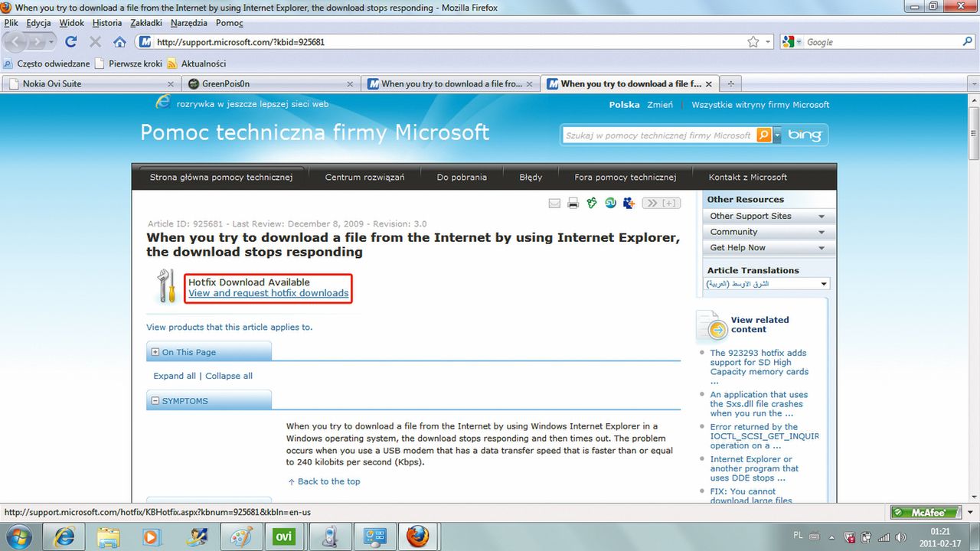Open the Bing search scope dropdown arrow
This screenshot has height=551, width=980.
[777, 135]
